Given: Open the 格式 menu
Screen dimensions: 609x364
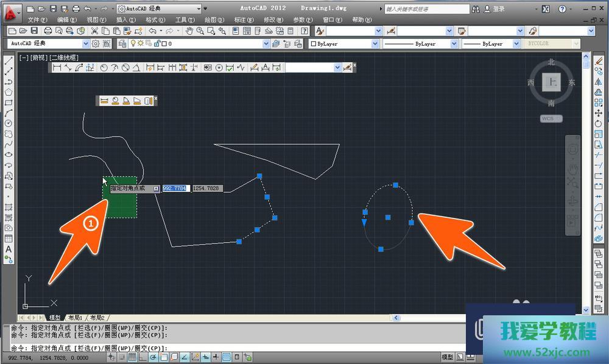Looking at the screenshot, I should (155, 19).
